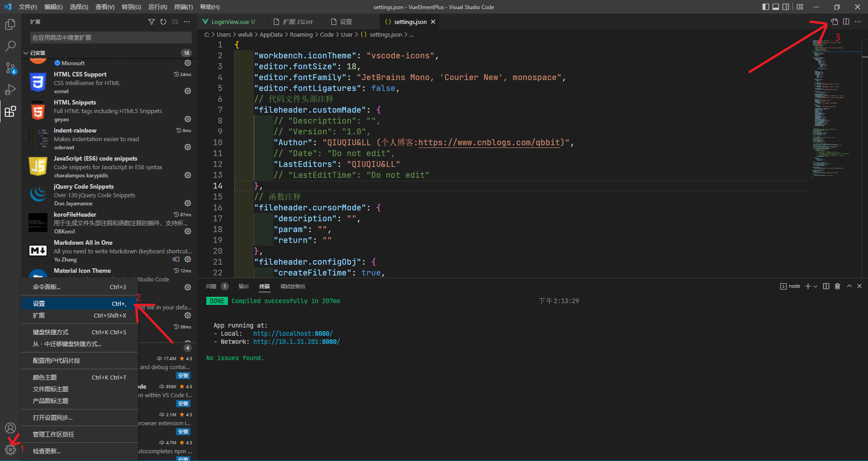868x461 pixels.
Task: Open Source Control view with badge 6
Action: click(10, 68)
